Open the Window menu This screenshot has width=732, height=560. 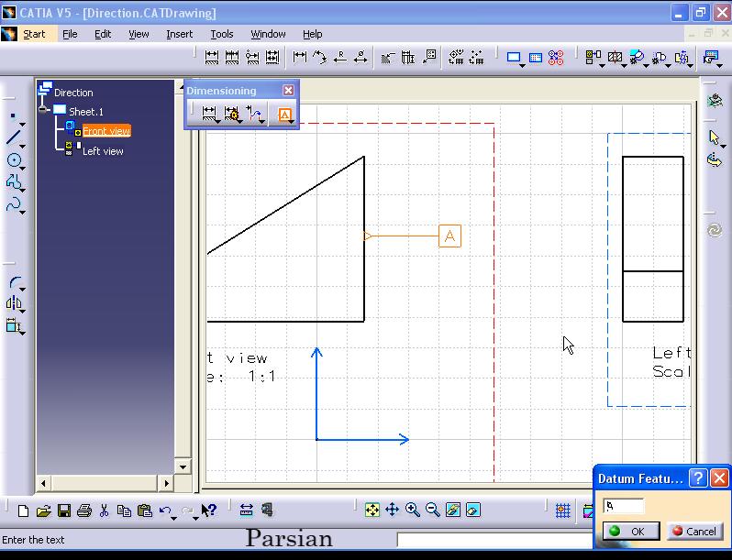tap(268, 34)
